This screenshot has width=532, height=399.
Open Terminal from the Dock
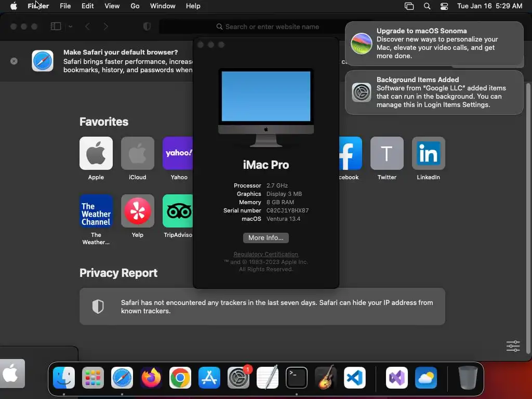point(297,378)
